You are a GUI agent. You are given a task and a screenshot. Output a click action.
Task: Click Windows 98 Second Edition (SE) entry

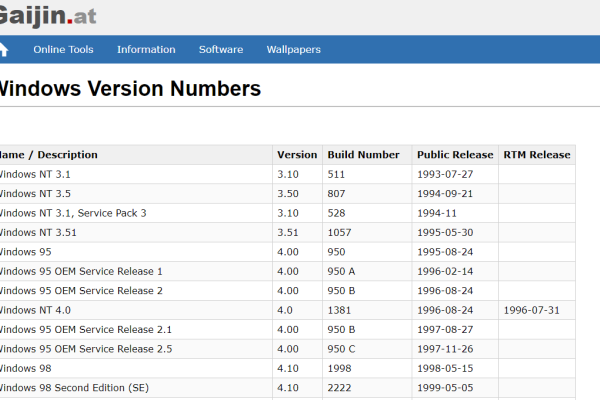pos(75,387)
